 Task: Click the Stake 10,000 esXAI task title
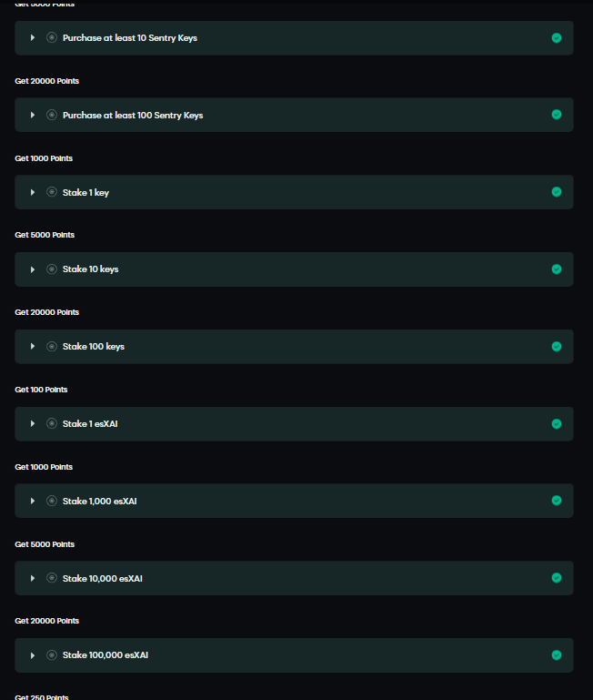(x=102, y=578)
